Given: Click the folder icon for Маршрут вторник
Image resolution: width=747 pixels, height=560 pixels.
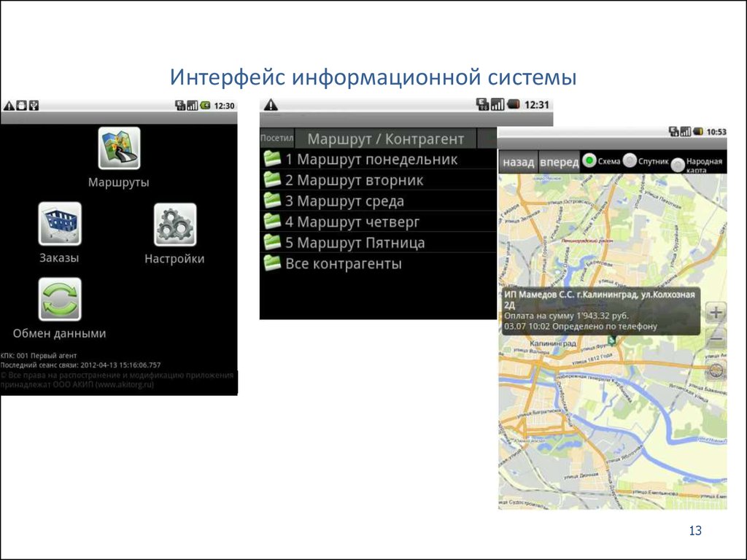Looking at the screenshot, I should [272, 179].
